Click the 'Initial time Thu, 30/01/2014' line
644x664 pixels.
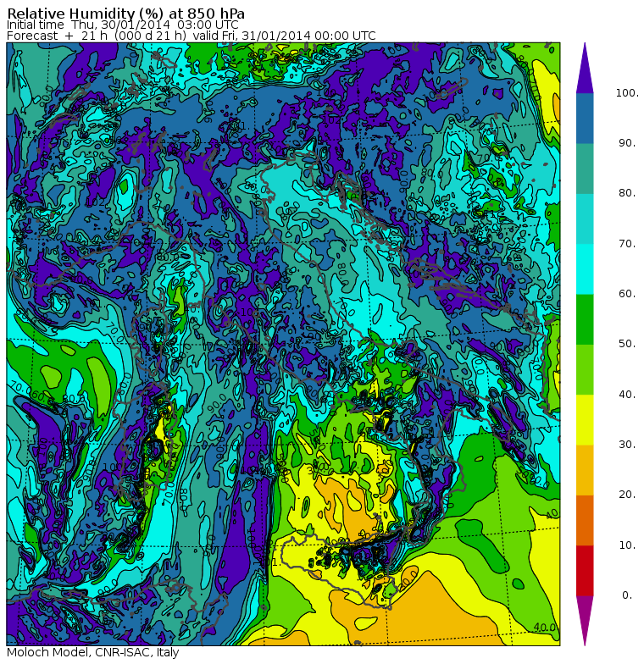122,25
